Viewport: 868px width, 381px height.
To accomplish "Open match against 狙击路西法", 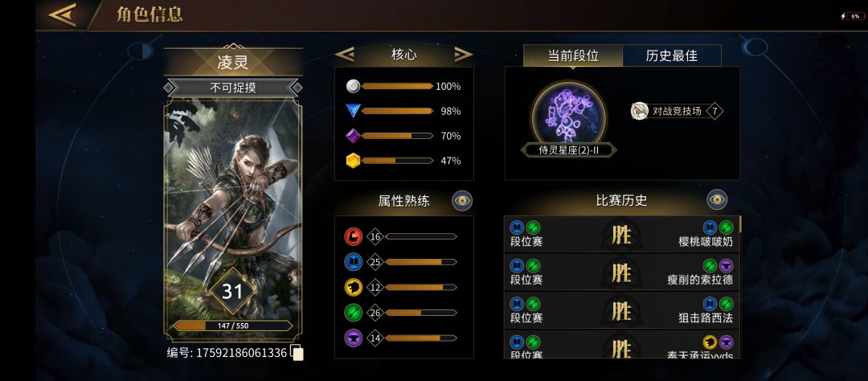I will pyautogui.click(x=621, y=311).
